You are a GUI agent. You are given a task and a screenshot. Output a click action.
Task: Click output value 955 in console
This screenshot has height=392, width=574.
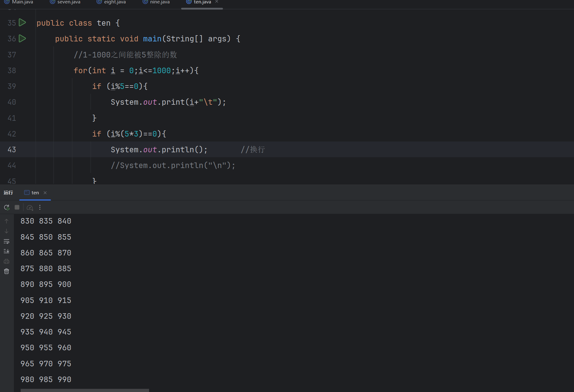pyautogui.click(x=46, y=348)
